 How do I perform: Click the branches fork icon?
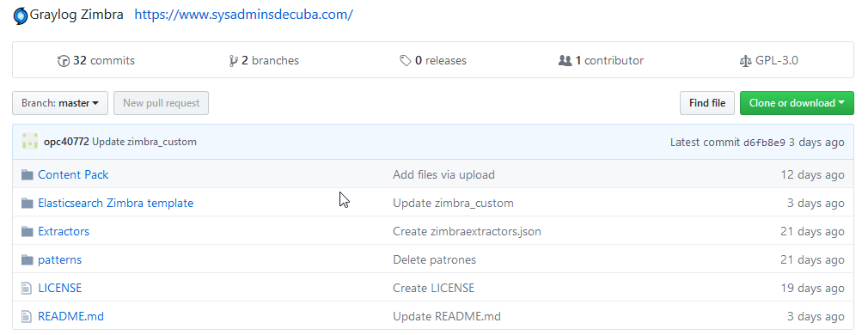[x=234, y=61]
